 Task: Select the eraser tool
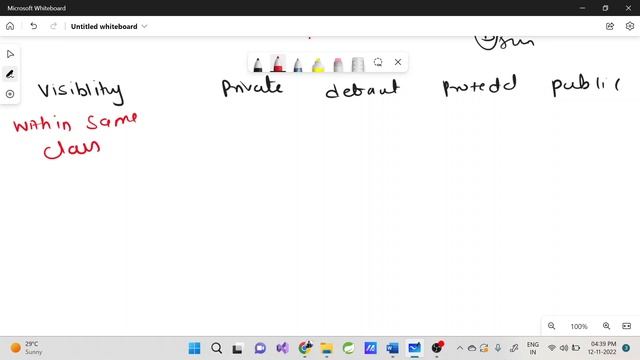click(338, 64)
